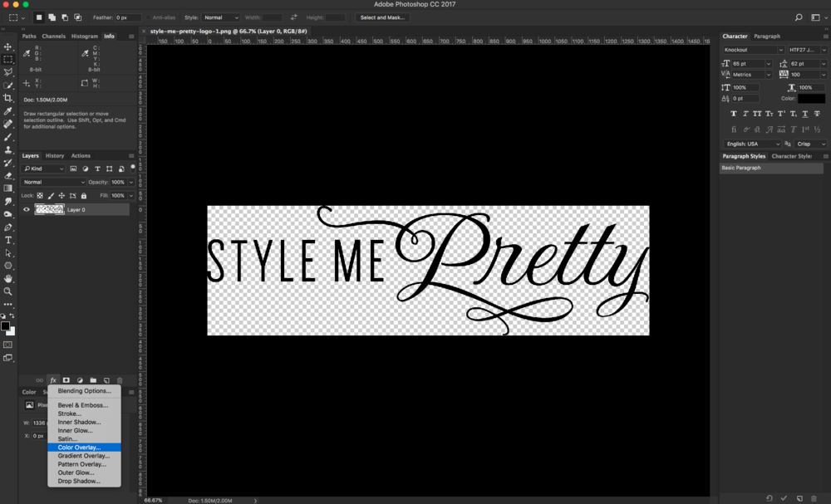The image size is (831, 504).
Task: Create a new fill or adjustment layer
Action: [x=81, y=380]
